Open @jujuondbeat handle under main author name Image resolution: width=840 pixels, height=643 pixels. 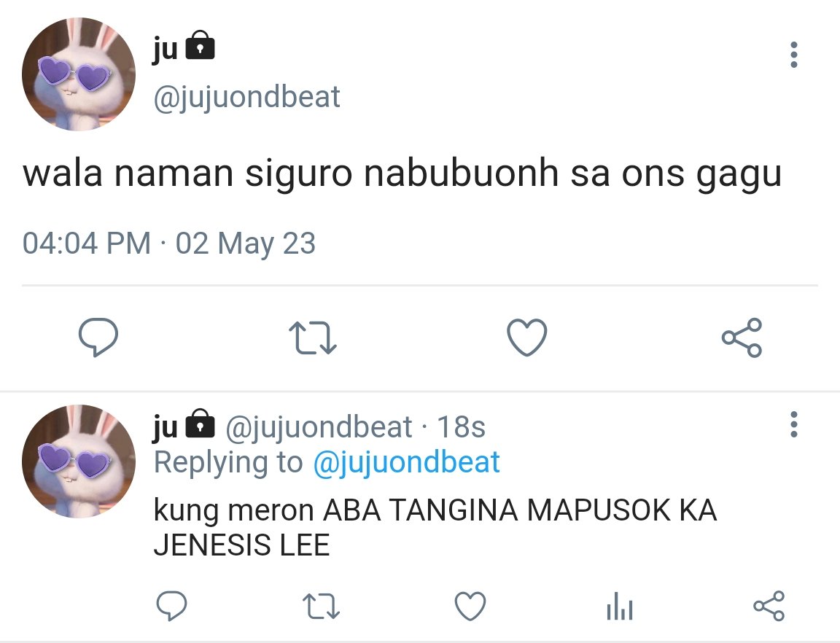246,97
